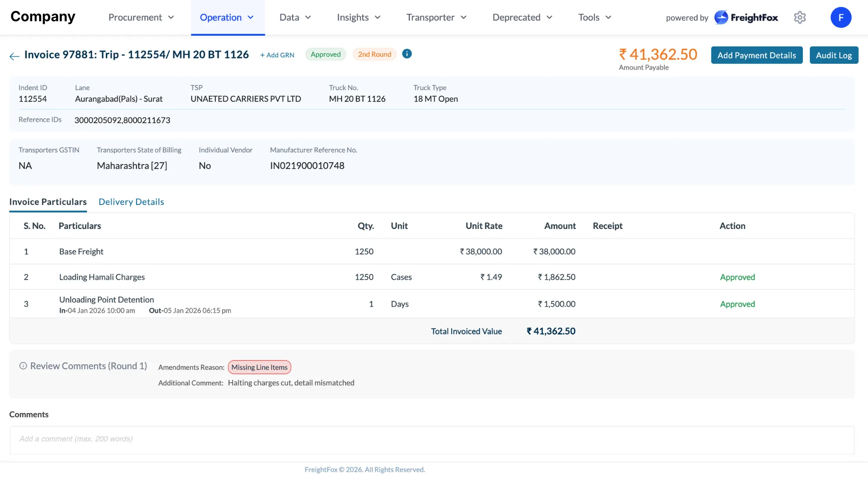
Task: Click the Company logo text
Action: point(43,16)
